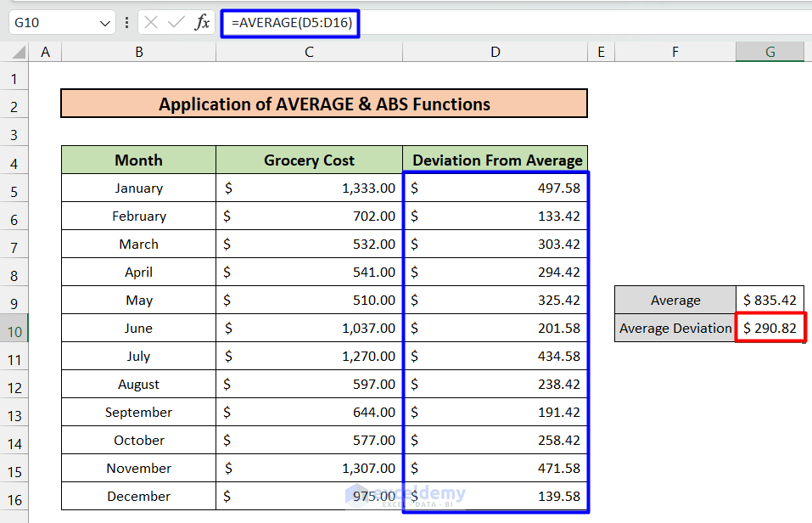The height and width of the screenshot is (523, 812).
Task: Click the vertical ellipsis beside the Name Box
Action: pyautogui.click(x=126, y=24)
